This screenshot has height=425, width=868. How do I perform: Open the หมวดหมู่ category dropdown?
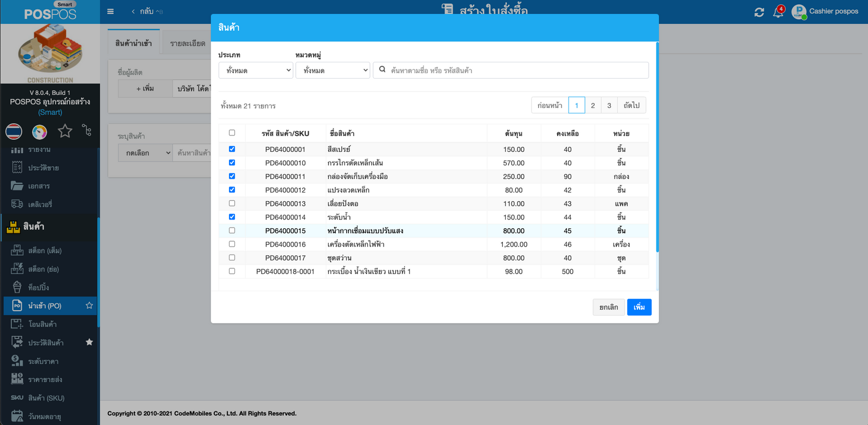click(x=333, y=70)
